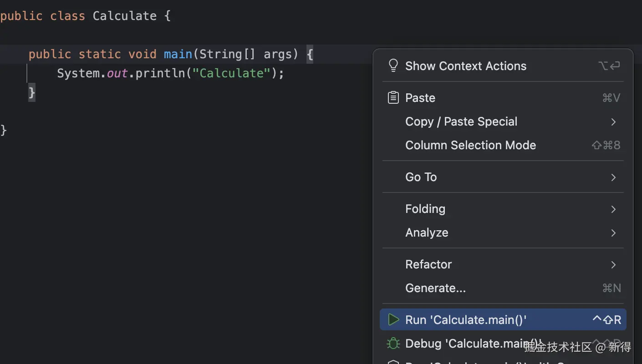Expand the Folding submenu chevron
This screenshot has height=364, width=642.
(613, 209)
